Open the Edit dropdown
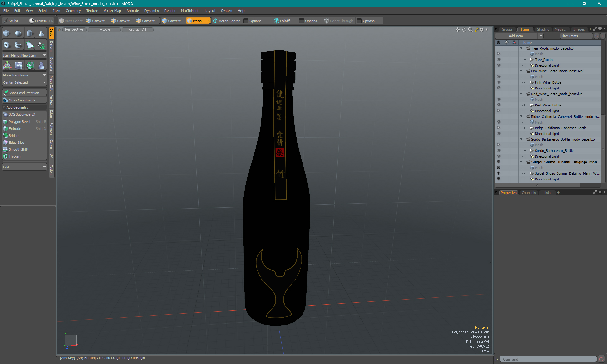Screen dimensions: 607x364 (24, 167)
